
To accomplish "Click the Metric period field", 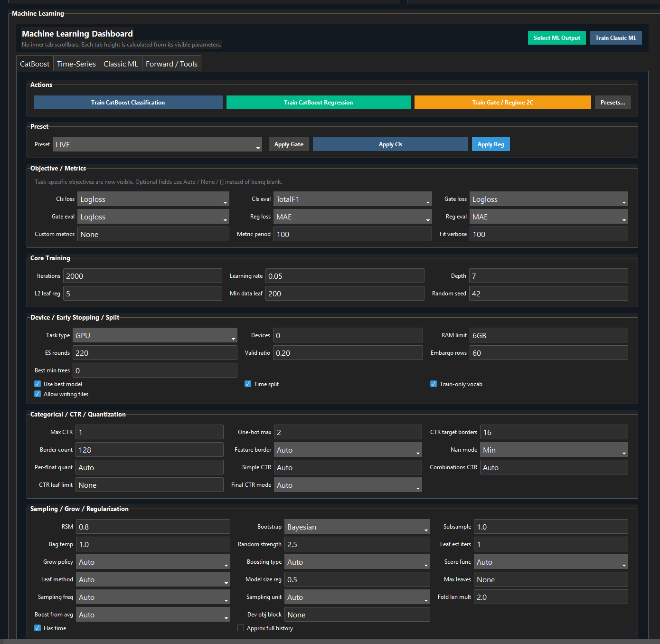I will tap(353, 234).
